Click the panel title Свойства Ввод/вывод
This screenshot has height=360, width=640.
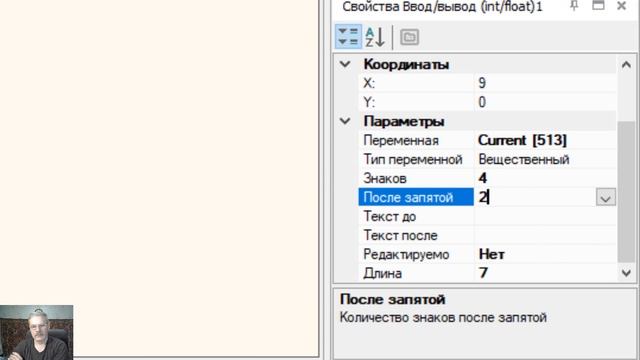click(442, 7)
